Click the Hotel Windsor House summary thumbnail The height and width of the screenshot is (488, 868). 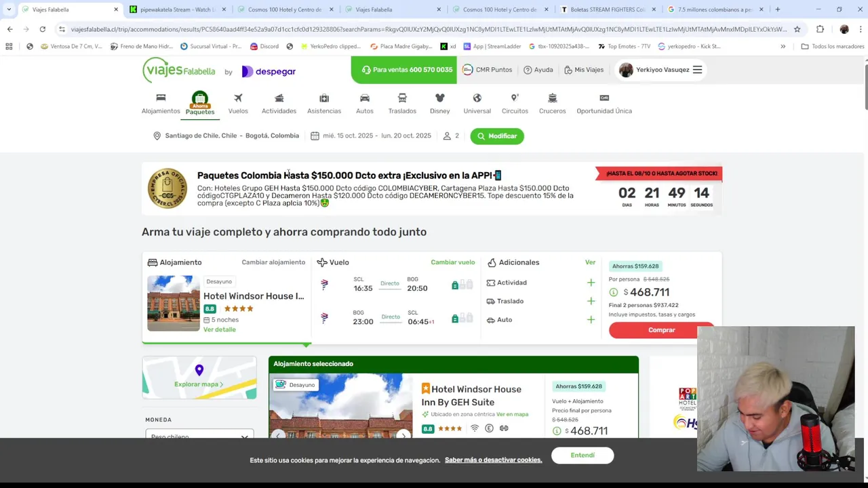pos(174,303)
